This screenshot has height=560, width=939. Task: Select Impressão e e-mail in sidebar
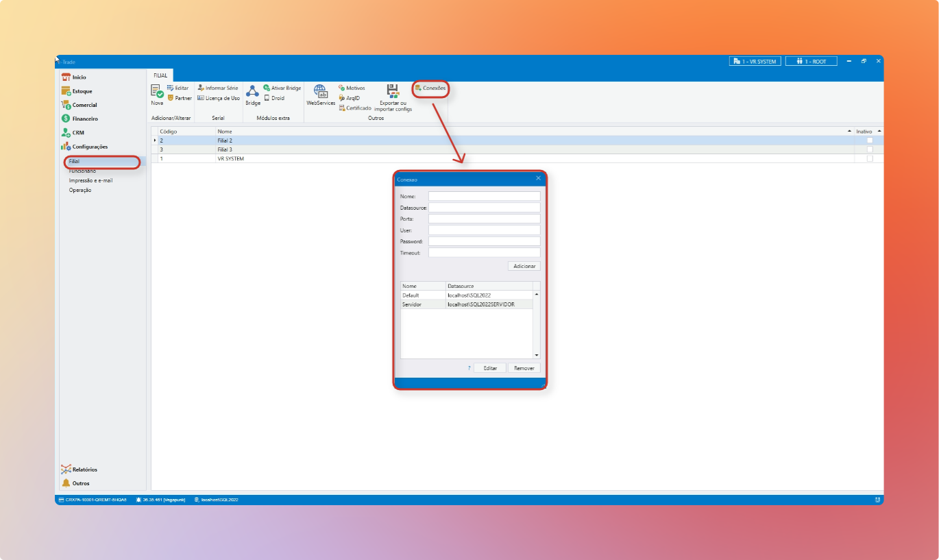(90, 181)
